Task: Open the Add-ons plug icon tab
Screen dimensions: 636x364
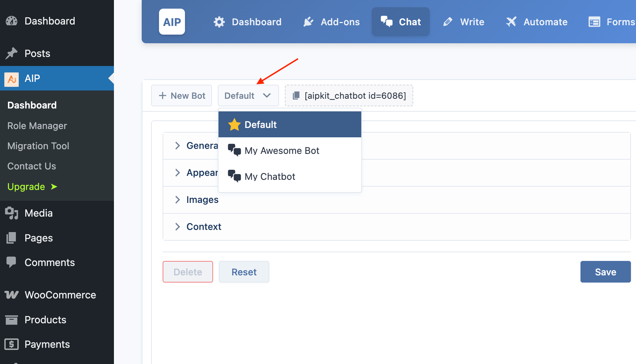Action: [309, 22]
